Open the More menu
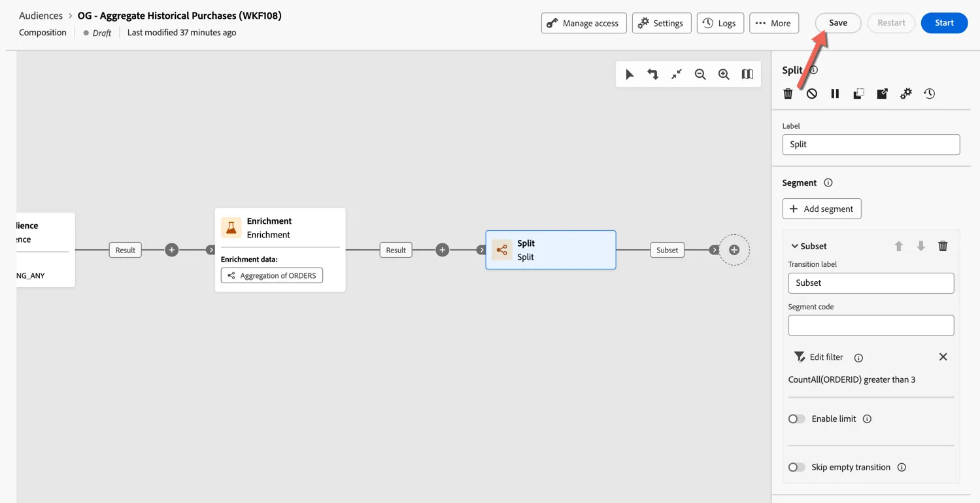This screenshot has height=503, width=980. tap(774, 23)
